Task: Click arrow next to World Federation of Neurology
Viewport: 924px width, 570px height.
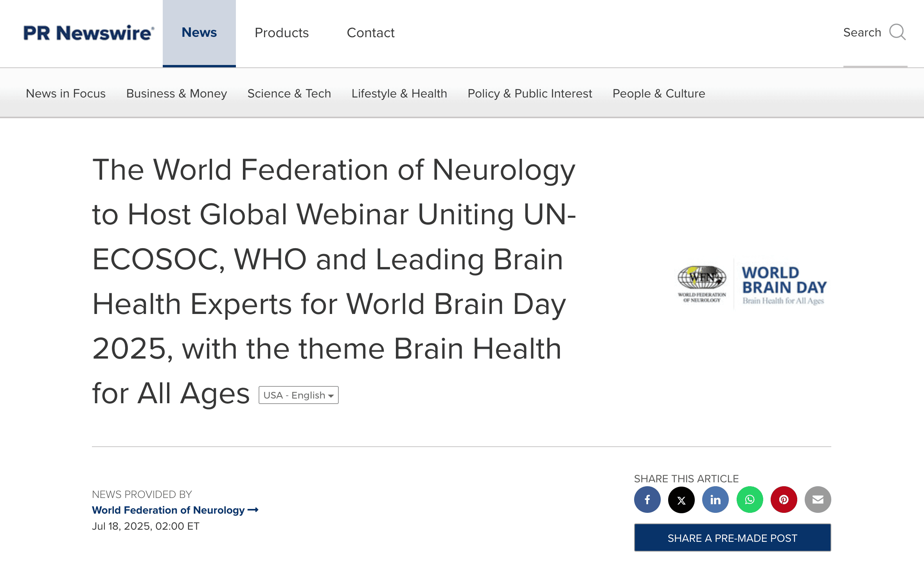Action: point(253,510)
